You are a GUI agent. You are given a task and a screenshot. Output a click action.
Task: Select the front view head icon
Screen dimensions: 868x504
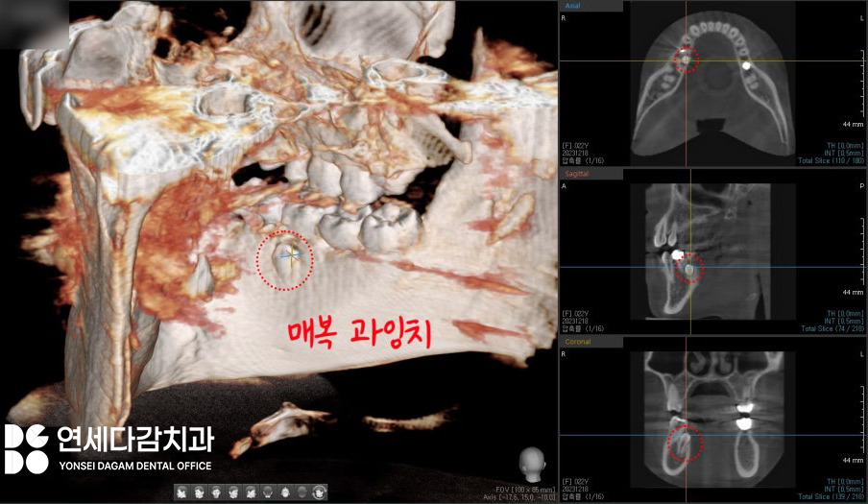216,492
